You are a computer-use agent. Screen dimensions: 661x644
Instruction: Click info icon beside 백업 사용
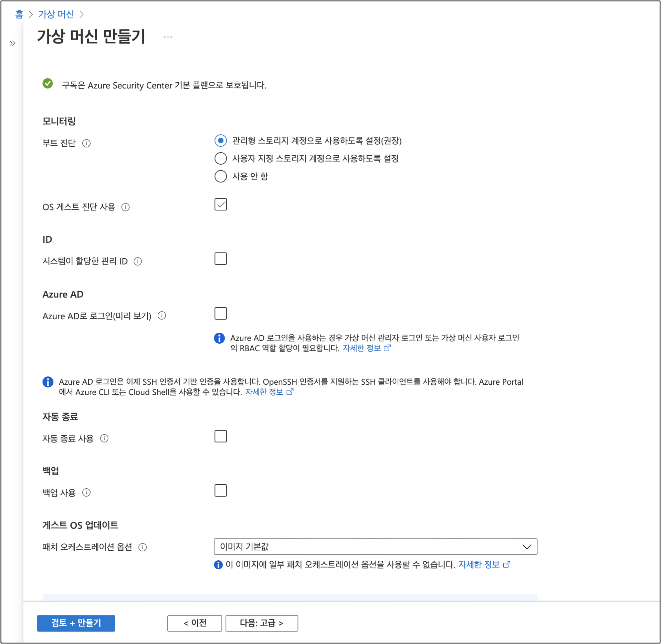[x=86, y=492]
